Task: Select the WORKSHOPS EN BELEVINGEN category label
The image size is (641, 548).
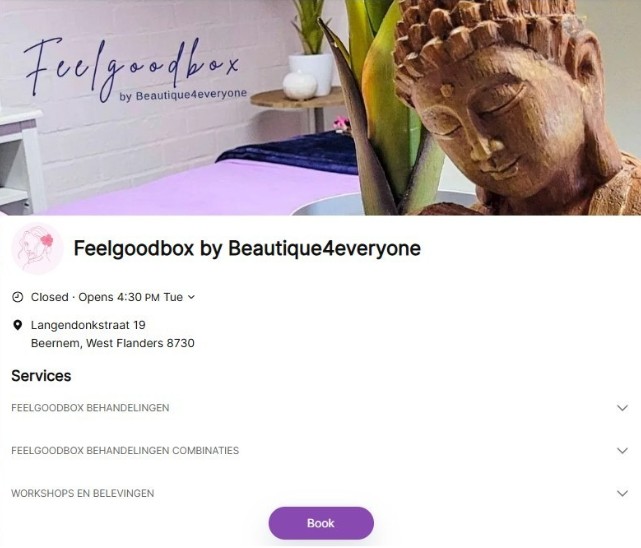Action: 83,493
